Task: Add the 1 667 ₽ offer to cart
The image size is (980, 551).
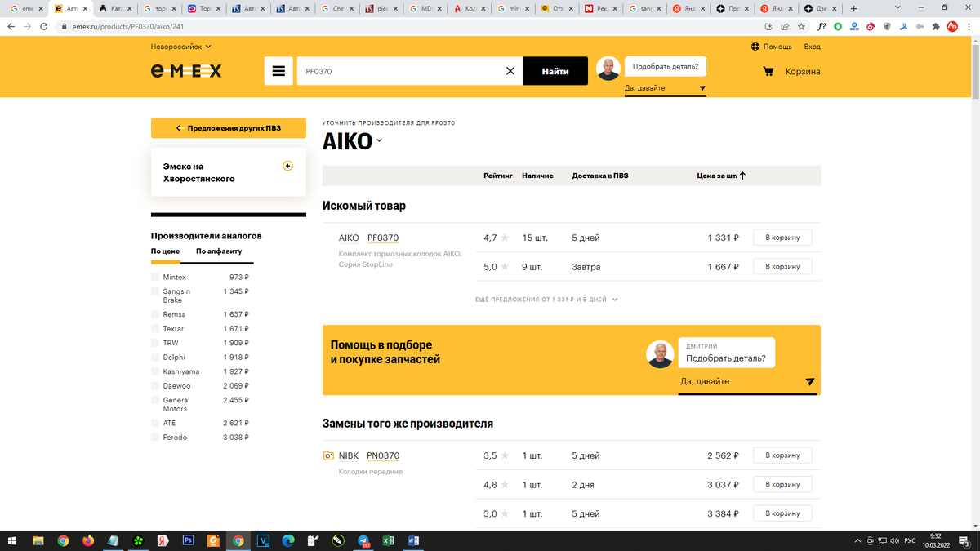Action: (782, 267)
